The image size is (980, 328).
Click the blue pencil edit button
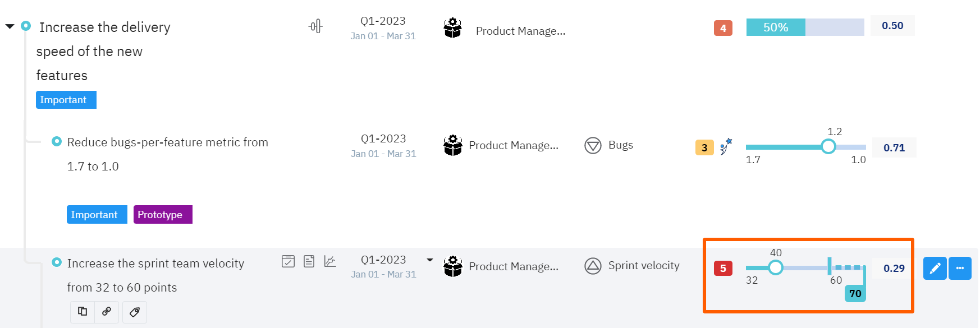tap(935, 269)
